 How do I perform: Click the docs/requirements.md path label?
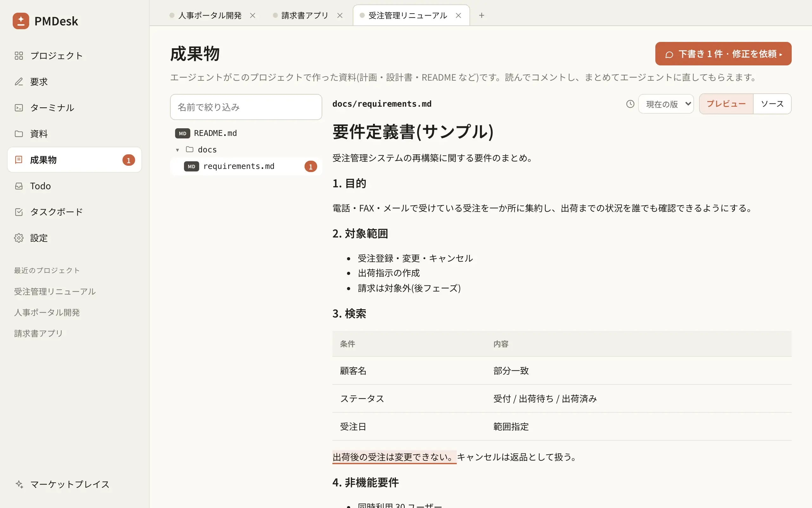coord(382,104)
